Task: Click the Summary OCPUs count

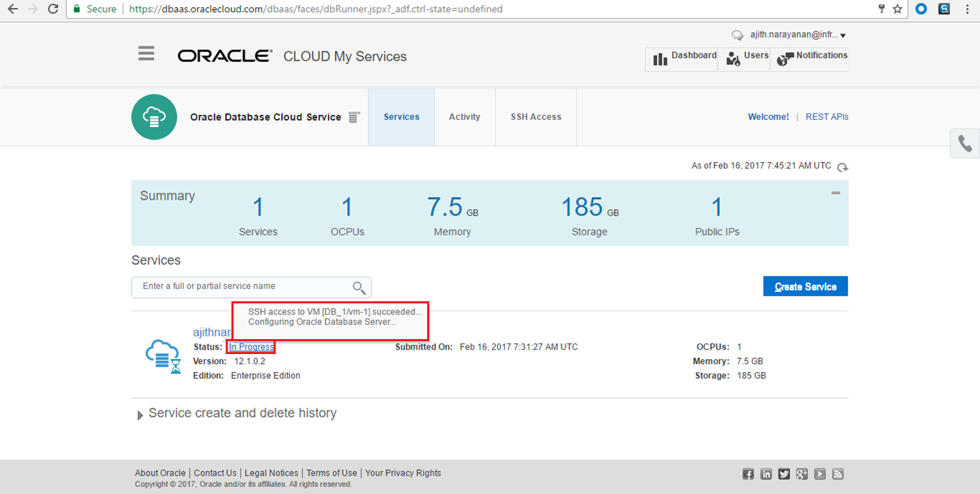Action: 347,207
